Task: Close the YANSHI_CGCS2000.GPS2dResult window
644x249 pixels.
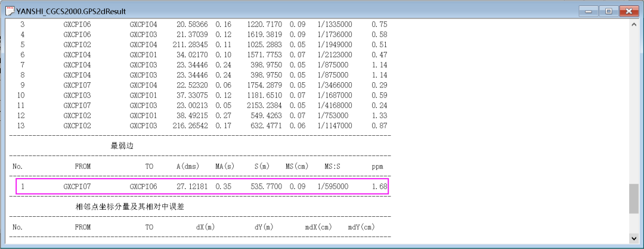Action: click(628, 11)
